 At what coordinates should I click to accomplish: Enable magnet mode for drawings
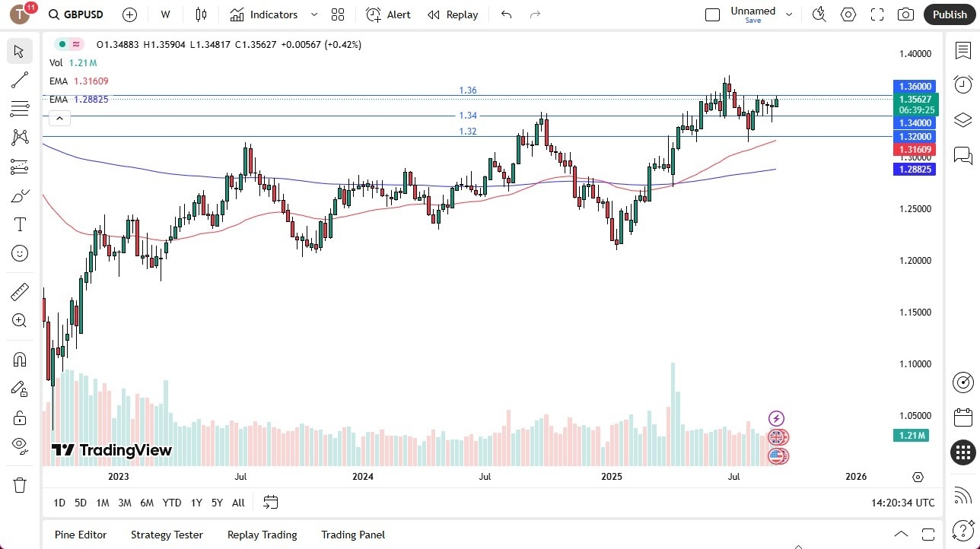[19, 359]
